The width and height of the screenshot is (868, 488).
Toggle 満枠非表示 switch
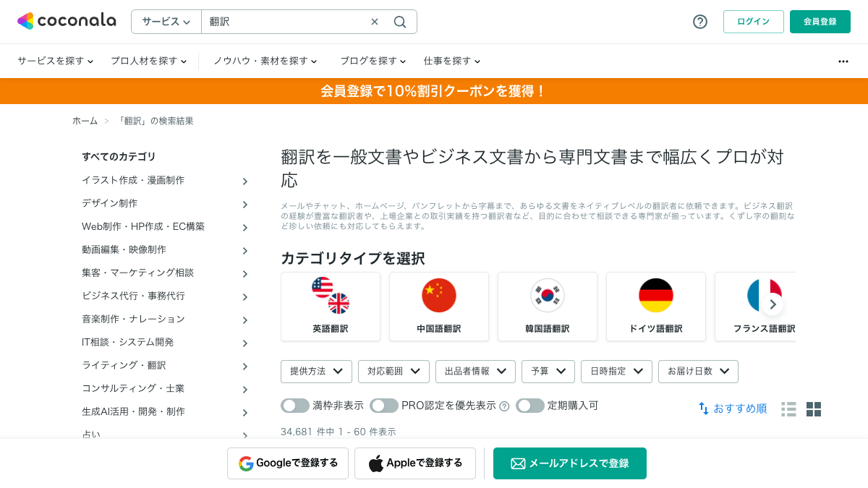point(295,406)
